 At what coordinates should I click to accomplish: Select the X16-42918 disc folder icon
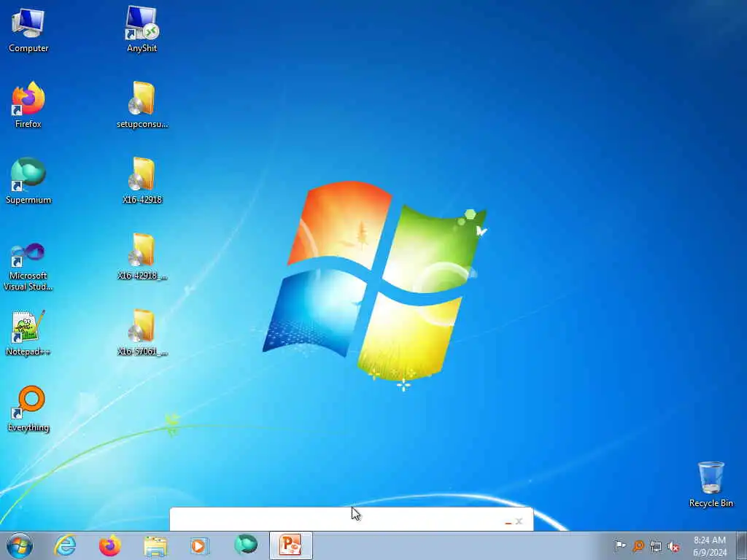(142, 181)
